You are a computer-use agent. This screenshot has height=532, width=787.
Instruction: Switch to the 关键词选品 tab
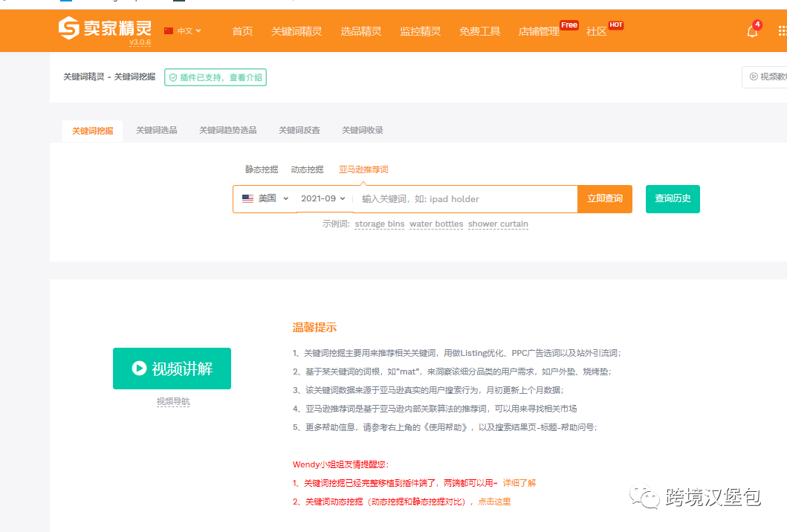(156, 130)
